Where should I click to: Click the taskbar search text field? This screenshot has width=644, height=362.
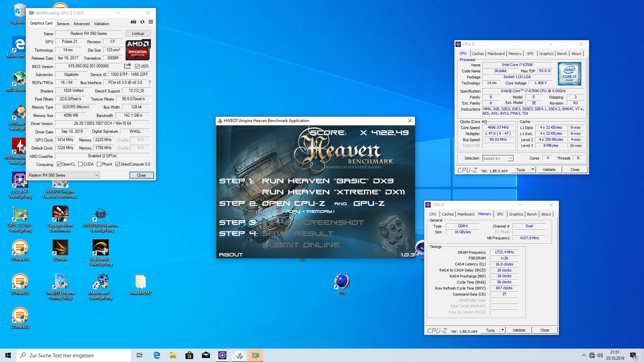(x=74, y=355)
